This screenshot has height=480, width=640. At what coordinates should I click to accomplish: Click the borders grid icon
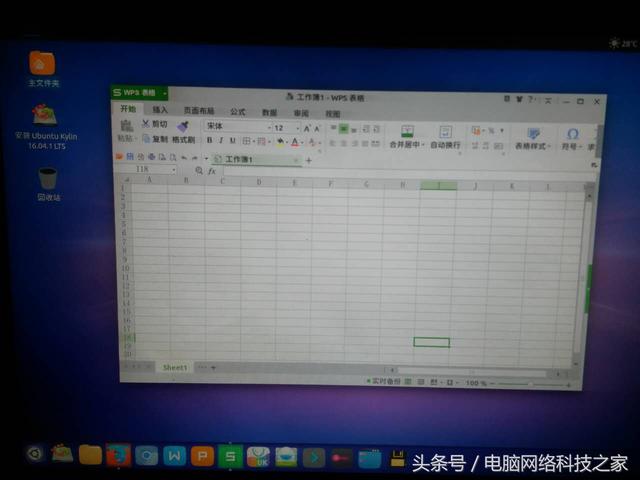[247, 141]
